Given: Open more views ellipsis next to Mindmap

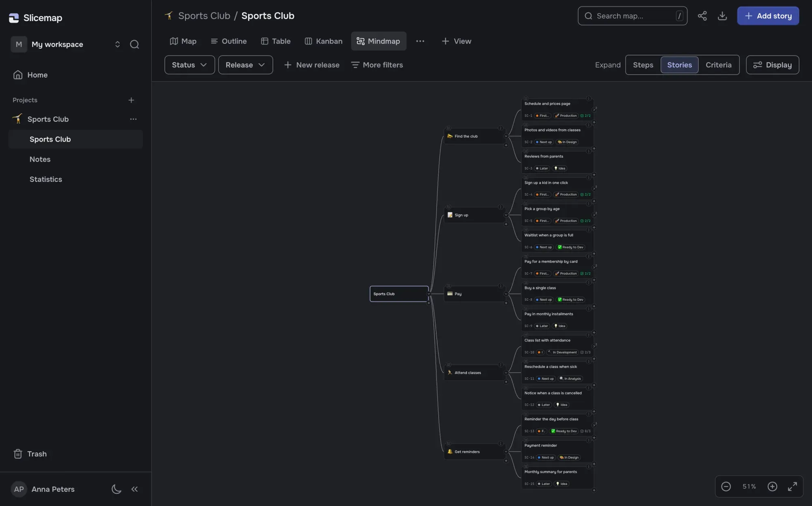Looking at the screenshot, I should coord(420,41).
